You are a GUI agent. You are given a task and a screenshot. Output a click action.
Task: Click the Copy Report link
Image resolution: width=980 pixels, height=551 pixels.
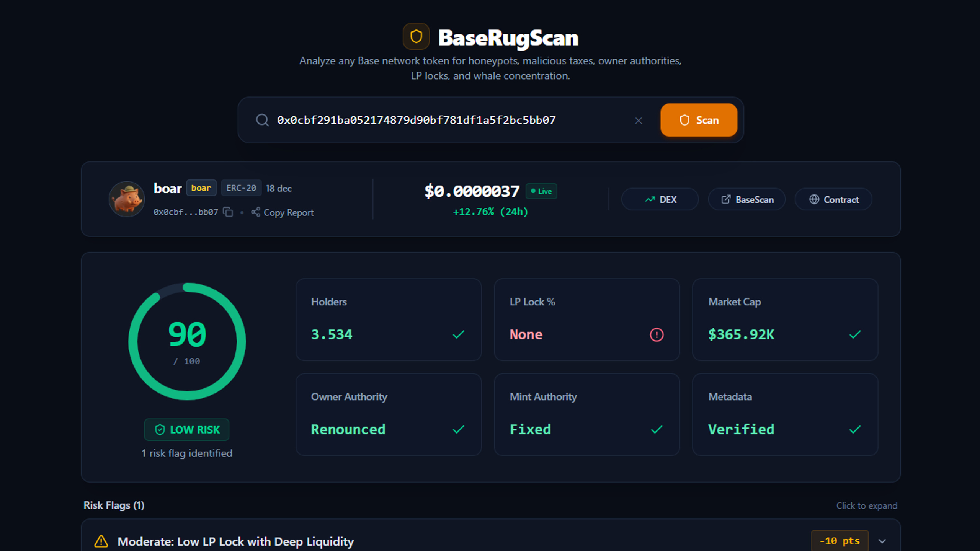[283, 212]
